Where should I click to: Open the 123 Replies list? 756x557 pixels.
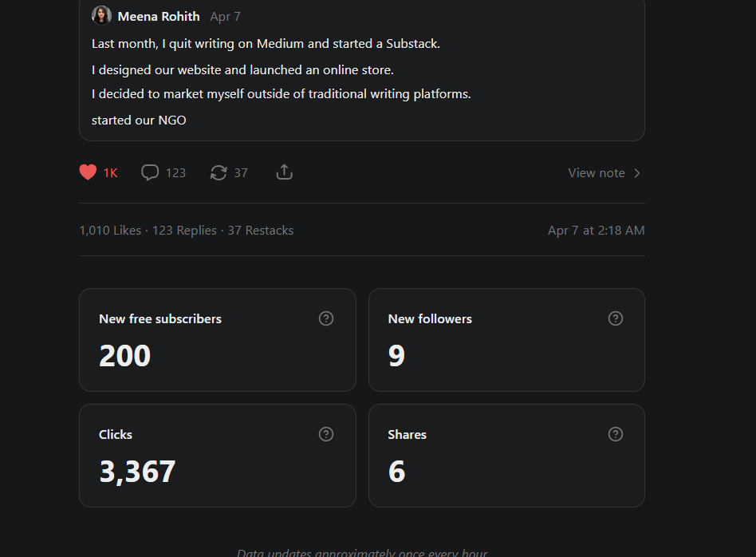pos(184,231)
